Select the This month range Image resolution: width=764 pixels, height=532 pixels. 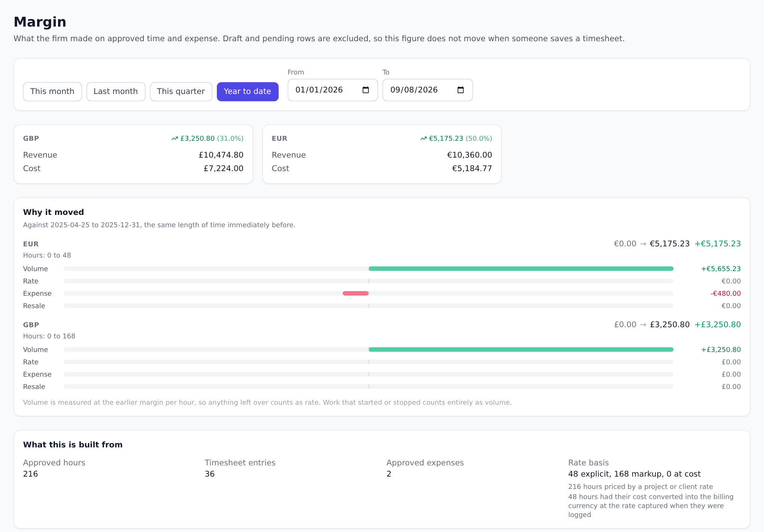[x=52, y=91]
